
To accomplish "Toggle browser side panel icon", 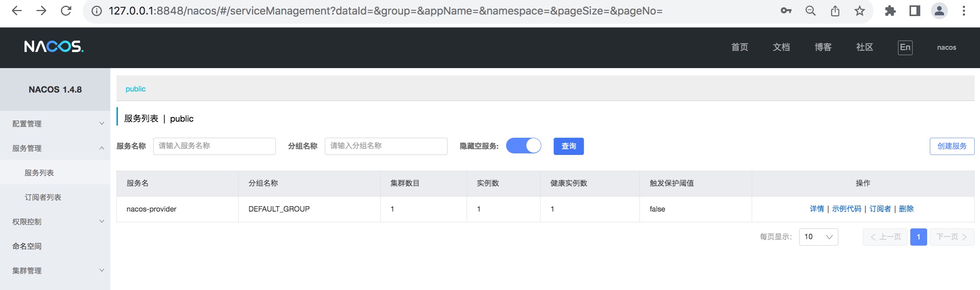I will point(915,11).
